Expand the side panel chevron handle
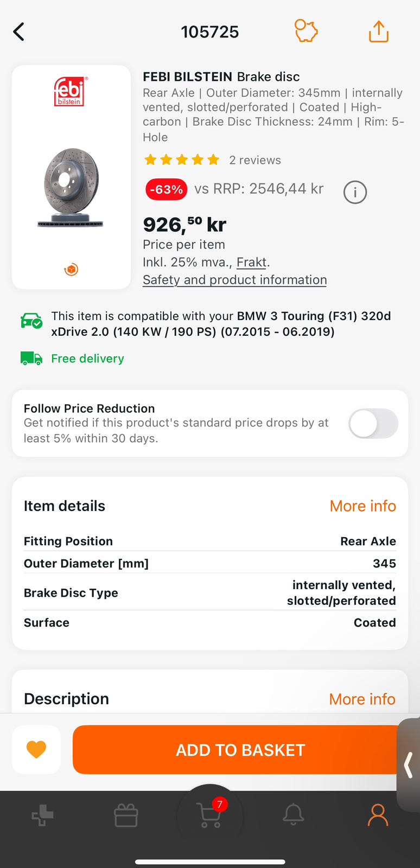Screen dimensions: 420x868 click(x=409, y=765)
